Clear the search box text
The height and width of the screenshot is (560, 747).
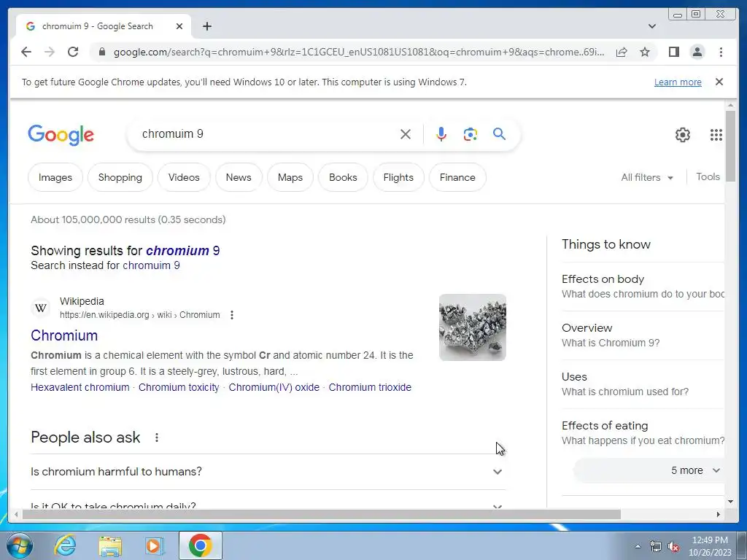click(x=406, y=134)
